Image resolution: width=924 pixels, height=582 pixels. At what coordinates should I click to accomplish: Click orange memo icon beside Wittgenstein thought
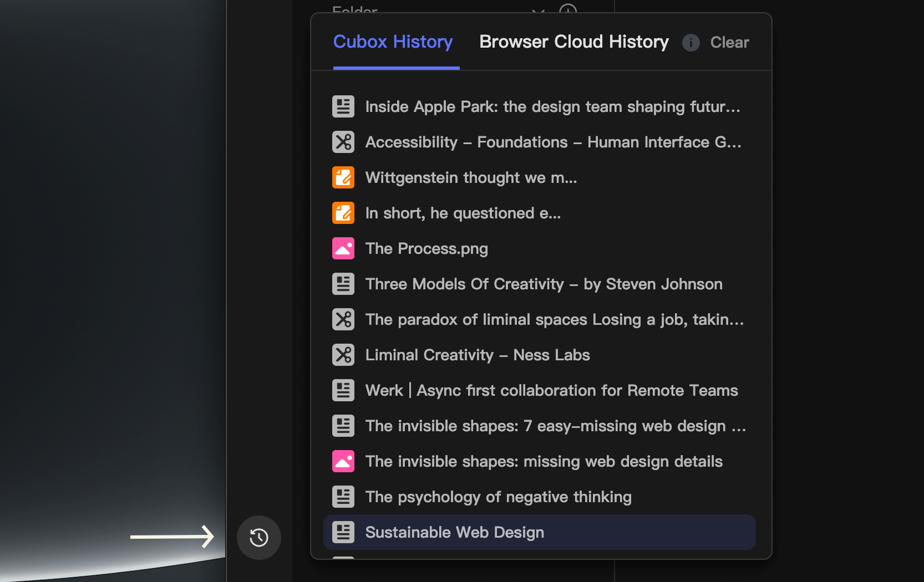point(343,177)
